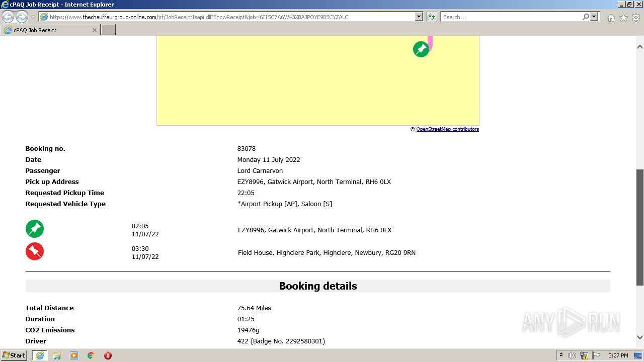
Task: Select the CO2 Emissions value 19476g
Action: 249,330
